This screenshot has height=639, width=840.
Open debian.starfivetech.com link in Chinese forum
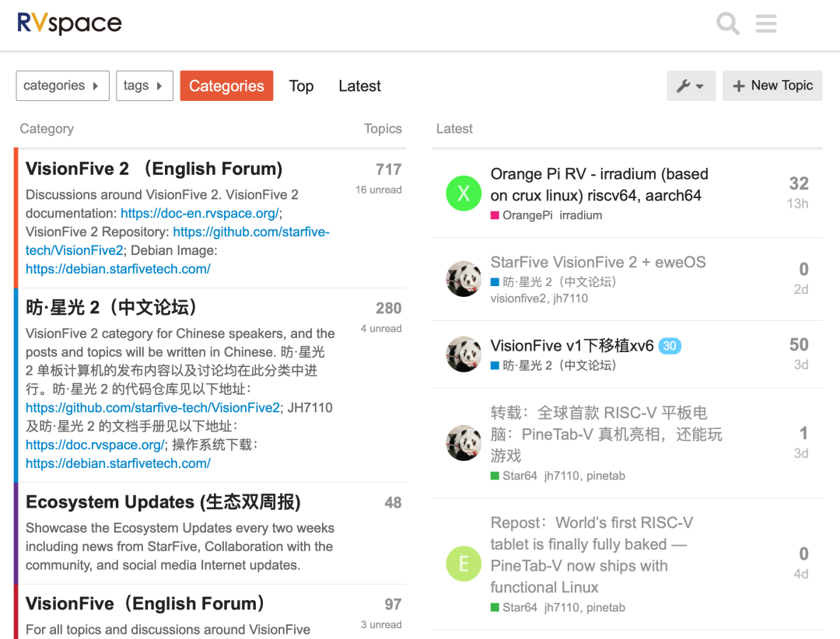click(118, 463)
